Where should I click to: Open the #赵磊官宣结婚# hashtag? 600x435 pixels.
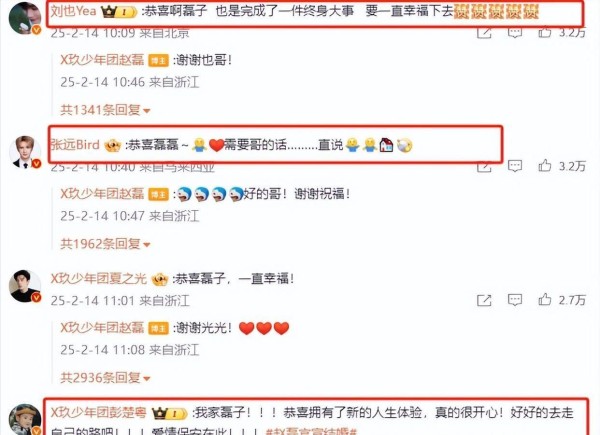point(311,432)
